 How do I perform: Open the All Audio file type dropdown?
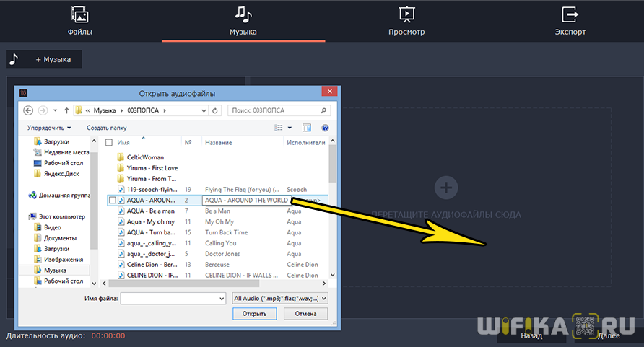[280, 297]
